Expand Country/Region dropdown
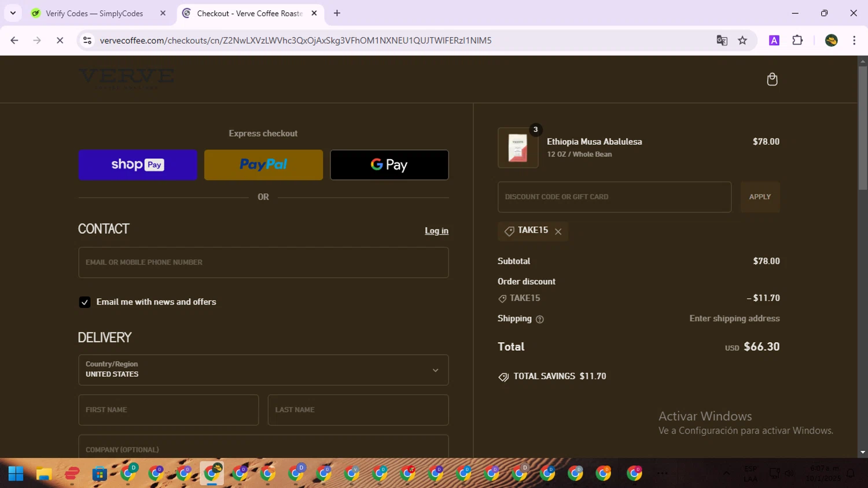This screenshot has width=868, height=488. click(x=263, y=370)
